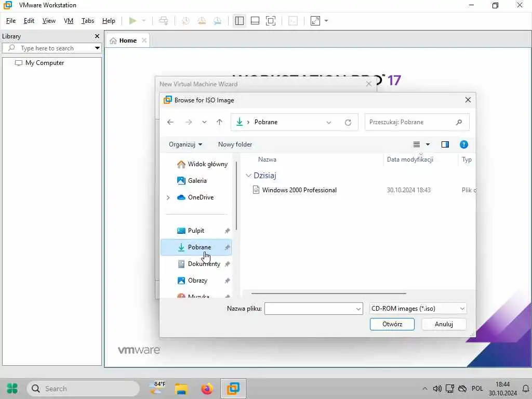Open the power button dropdown arrow
The image size is (532, 399).
(x=144, y=21)
